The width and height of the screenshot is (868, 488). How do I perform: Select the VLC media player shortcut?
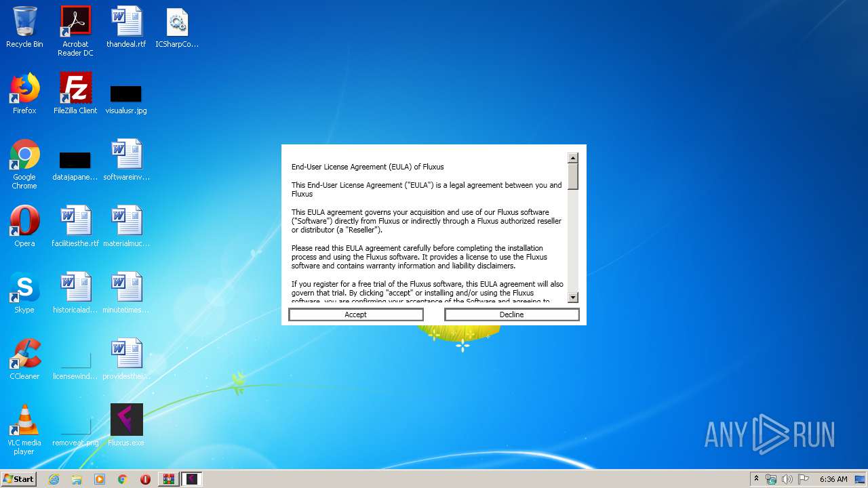pos(24,430)
